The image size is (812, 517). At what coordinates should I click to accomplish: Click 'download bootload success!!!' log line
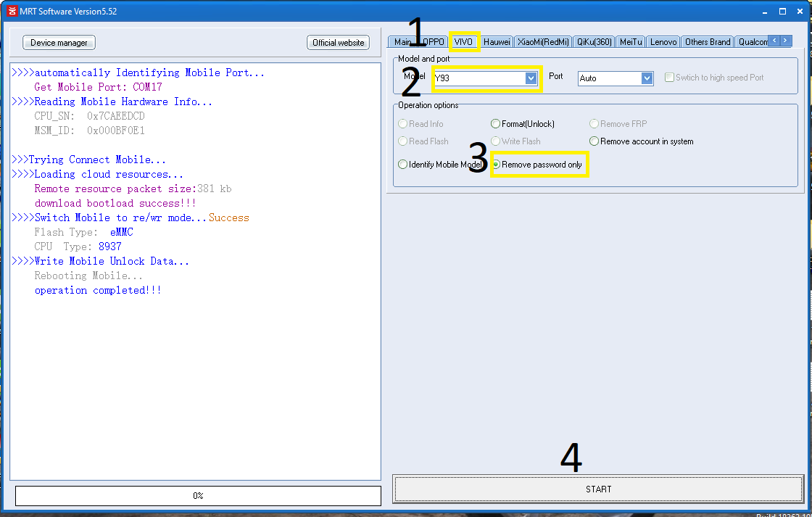[x=115, y=203]
